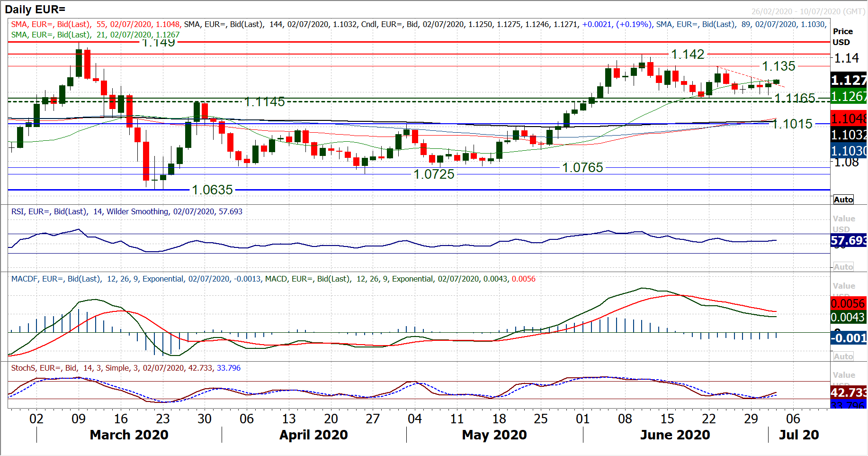Select the 1.142 level label
This screenshot has height=456, width=868.
[688, 55]
